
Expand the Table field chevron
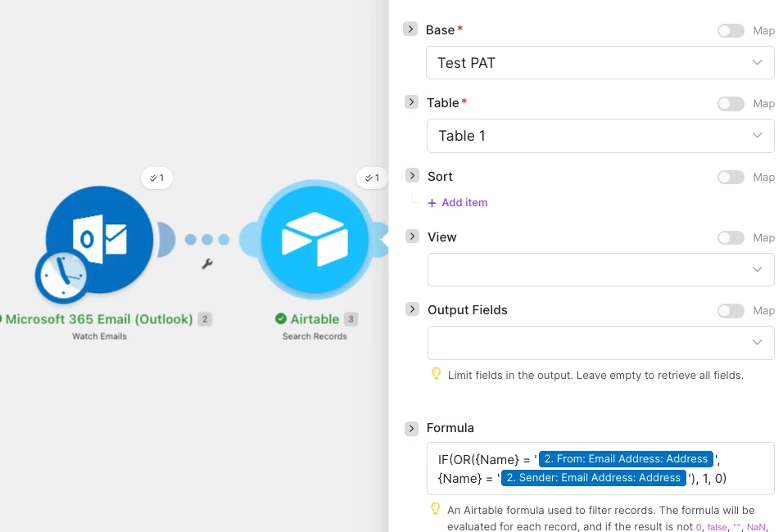pyautogui.click(x=411, y=101)
